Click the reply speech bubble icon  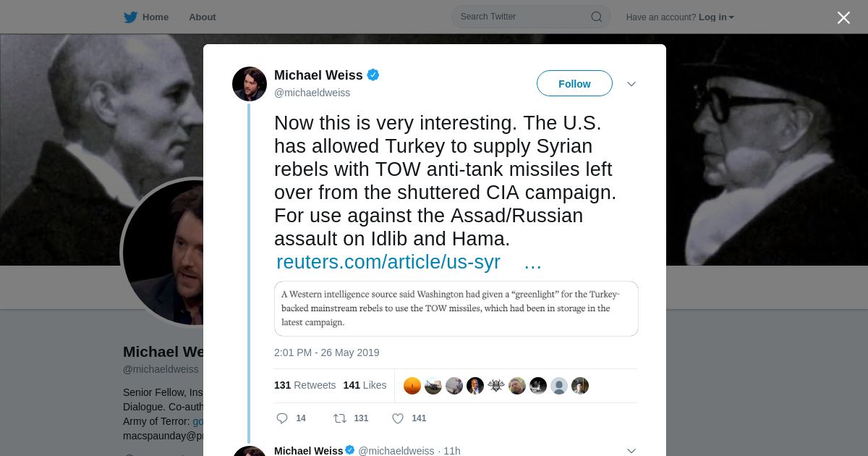(282, 418)
